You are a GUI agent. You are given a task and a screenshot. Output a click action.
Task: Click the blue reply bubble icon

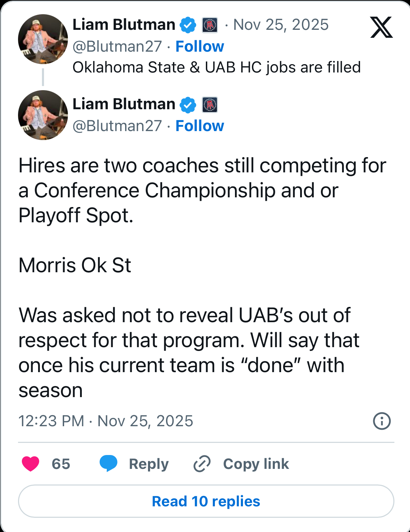(108, 464)
